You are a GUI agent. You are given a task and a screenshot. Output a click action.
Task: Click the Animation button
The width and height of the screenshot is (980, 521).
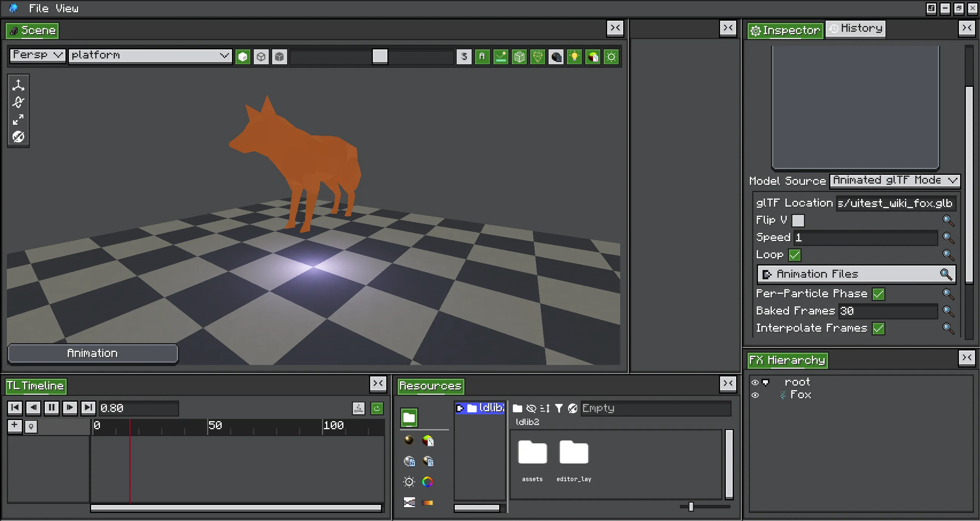tap(93, 353)
